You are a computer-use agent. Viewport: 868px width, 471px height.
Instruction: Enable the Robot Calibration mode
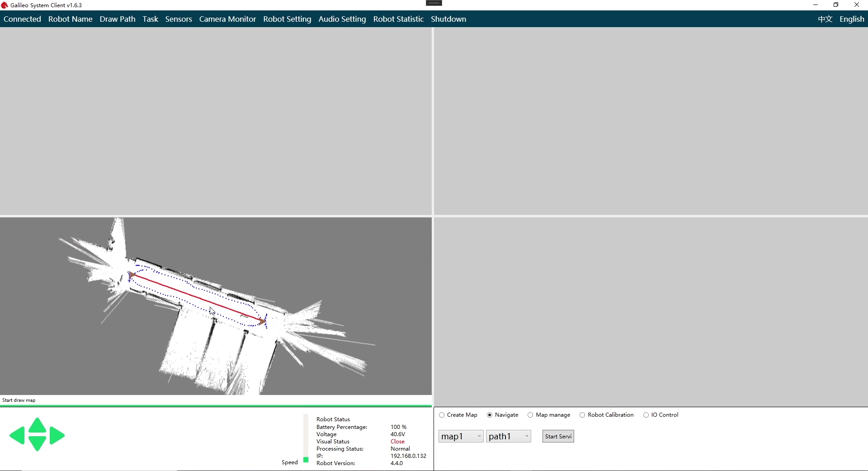582,415
